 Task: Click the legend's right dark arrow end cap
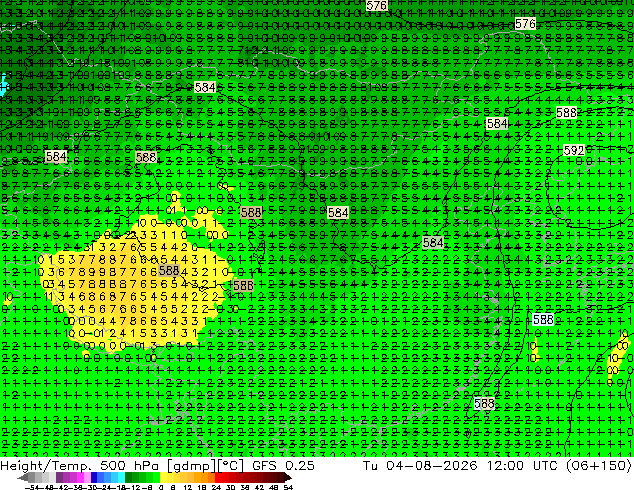pyautogui.click(x=288, y=477)
